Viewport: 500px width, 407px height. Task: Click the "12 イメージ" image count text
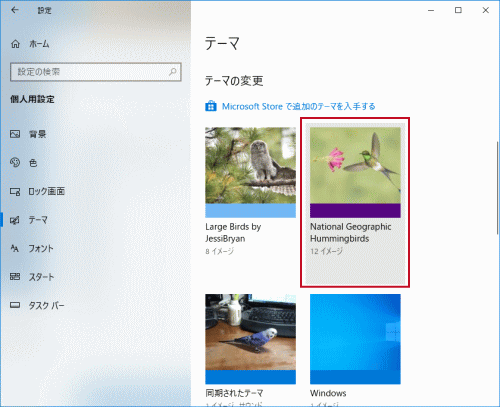[x=326, y=251]
